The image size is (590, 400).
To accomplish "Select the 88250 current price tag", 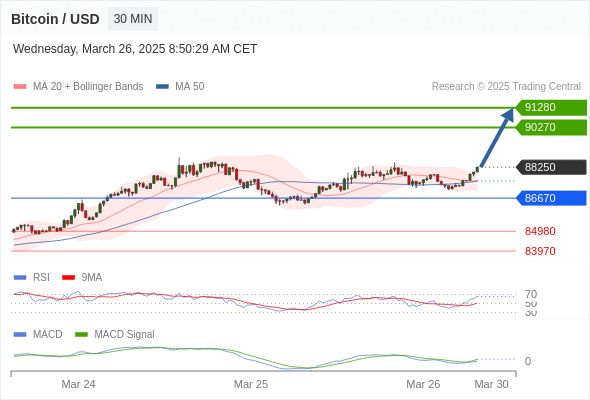I will click(551, 167).
